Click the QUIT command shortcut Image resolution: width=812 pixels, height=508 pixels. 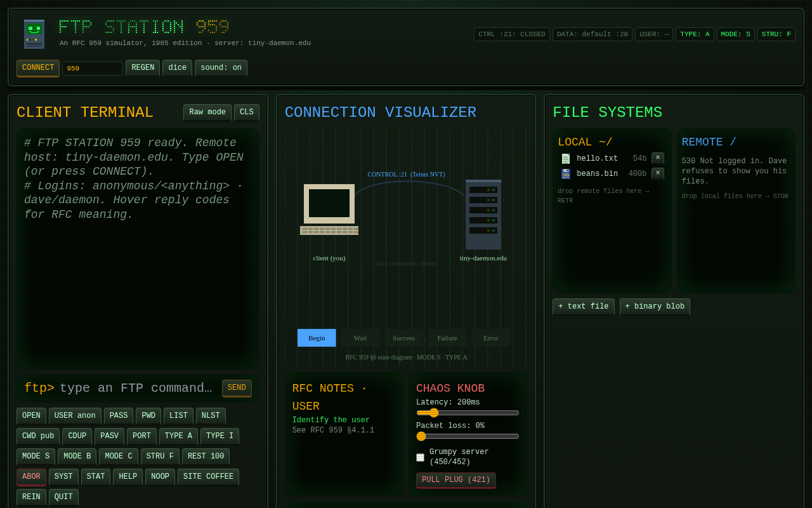[63, 497]
